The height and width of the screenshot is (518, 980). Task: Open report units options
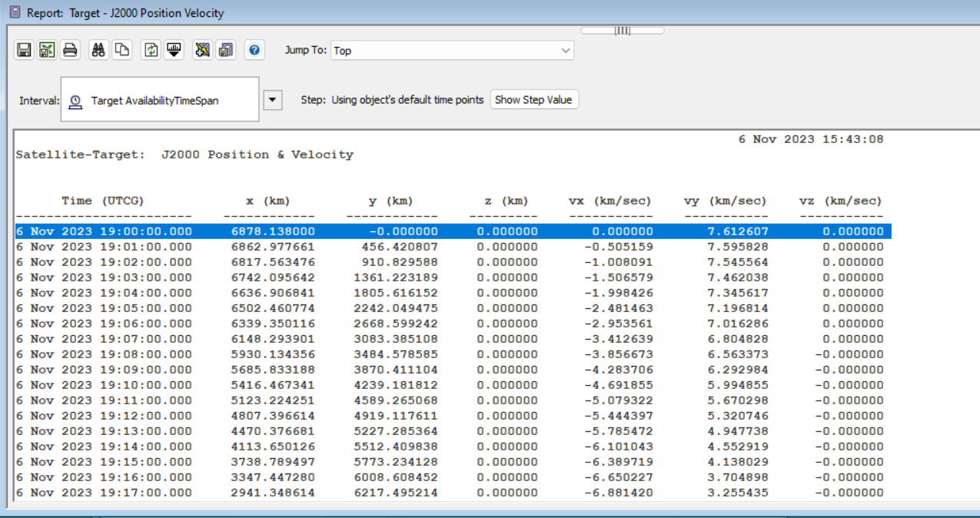coord(173,51)
